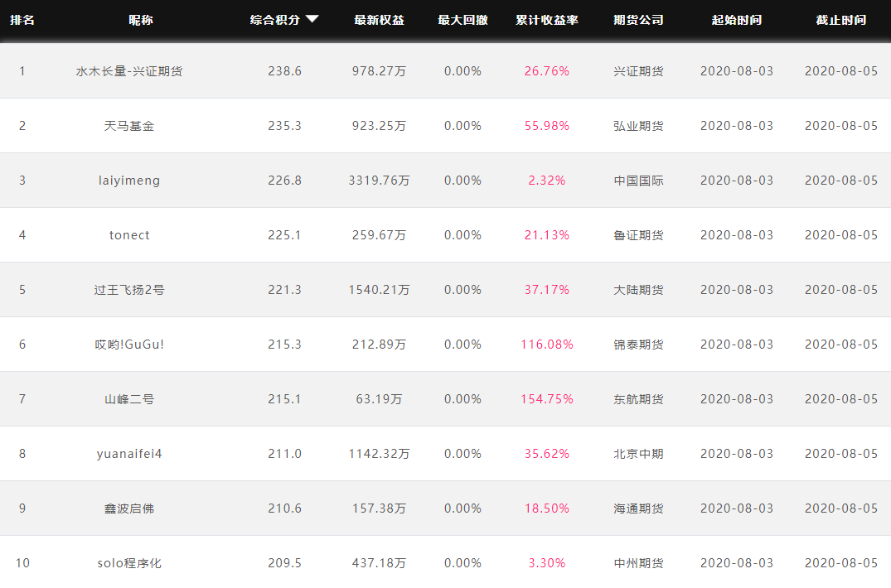Click score 211.0
The width and height of the screenshot is (891, 588).
pos(284,454)
